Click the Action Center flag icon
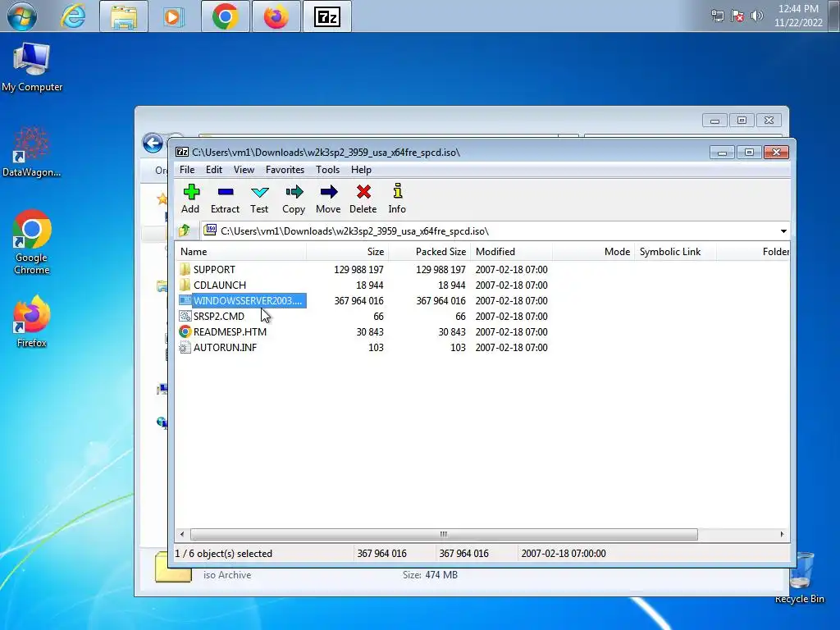This screenshot has width=840, height=630. [x=737, y=16]
